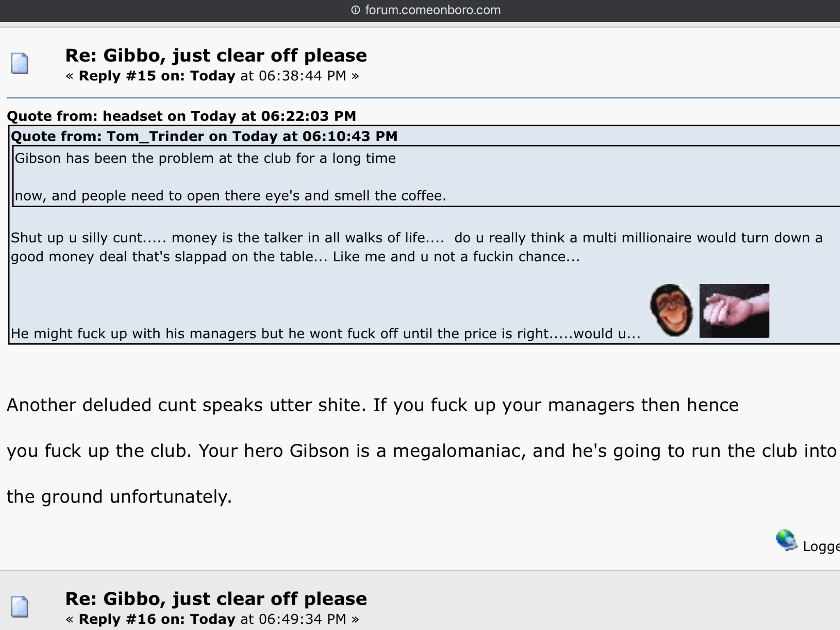Click Tom_Trinder's quoted text about Gibson
840x630 pixels.
coord(231,177)
